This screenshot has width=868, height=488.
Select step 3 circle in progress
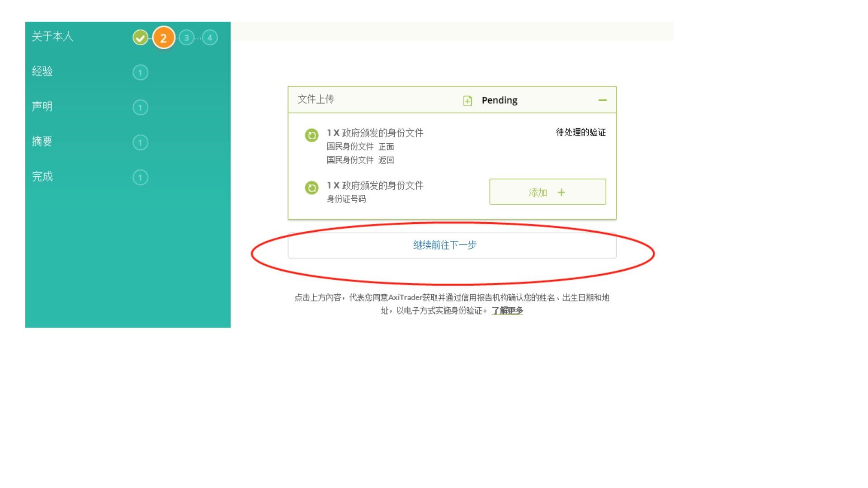(x=186, y=38)
